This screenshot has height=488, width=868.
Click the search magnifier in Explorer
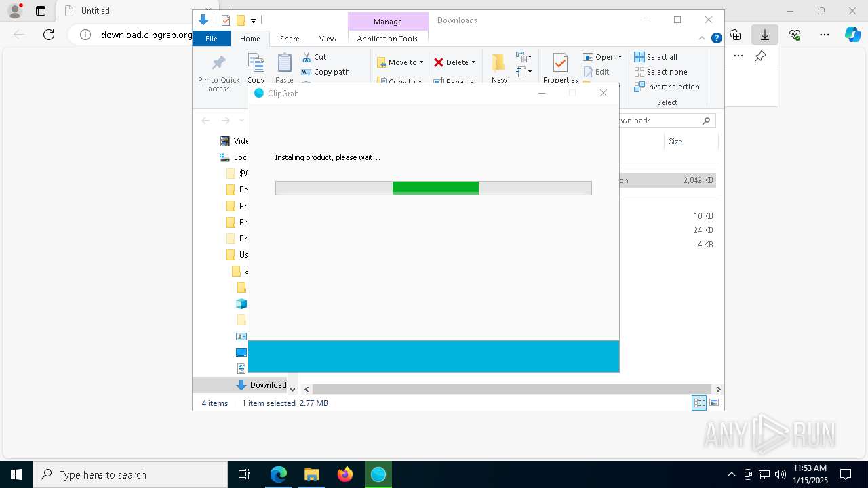(x=706, y=121)
